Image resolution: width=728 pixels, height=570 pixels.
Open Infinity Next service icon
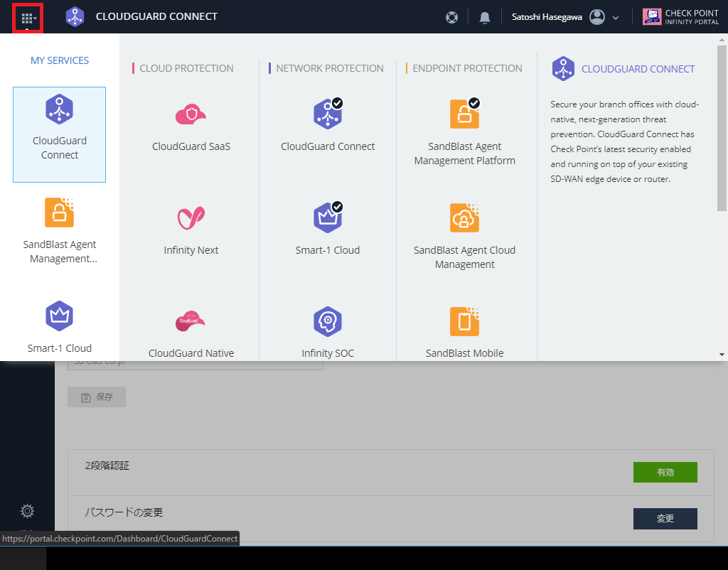[191, 217]
